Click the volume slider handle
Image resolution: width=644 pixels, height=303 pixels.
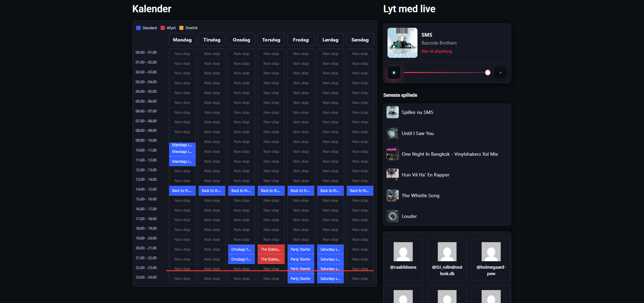(488, 73)
